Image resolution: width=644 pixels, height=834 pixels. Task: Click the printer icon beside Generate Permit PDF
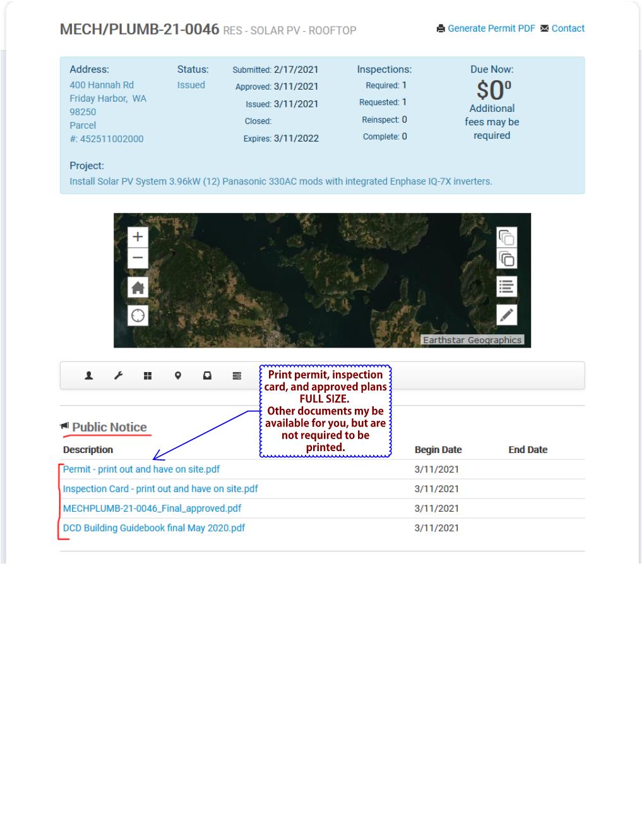click(441, 28)
